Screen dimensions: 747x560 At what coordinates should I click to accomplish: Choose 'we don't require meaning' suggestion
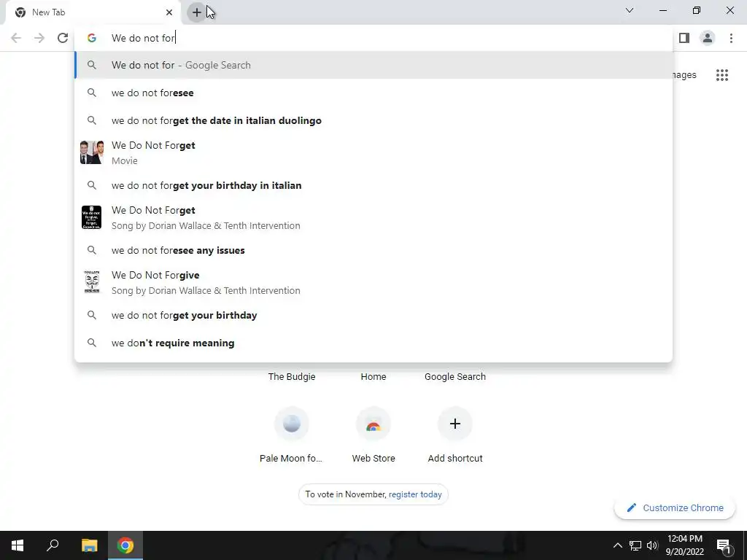coord(373,343)
